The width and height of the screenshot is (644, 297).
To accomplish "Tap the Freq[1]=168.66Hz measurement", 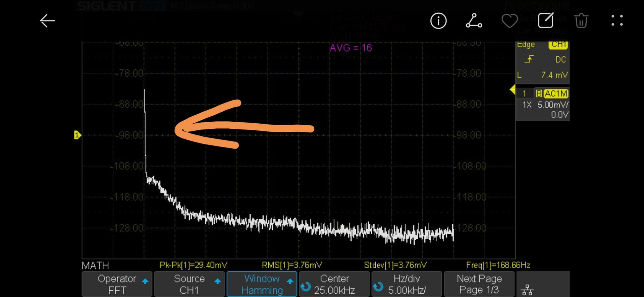I will (x=498, y=265).
